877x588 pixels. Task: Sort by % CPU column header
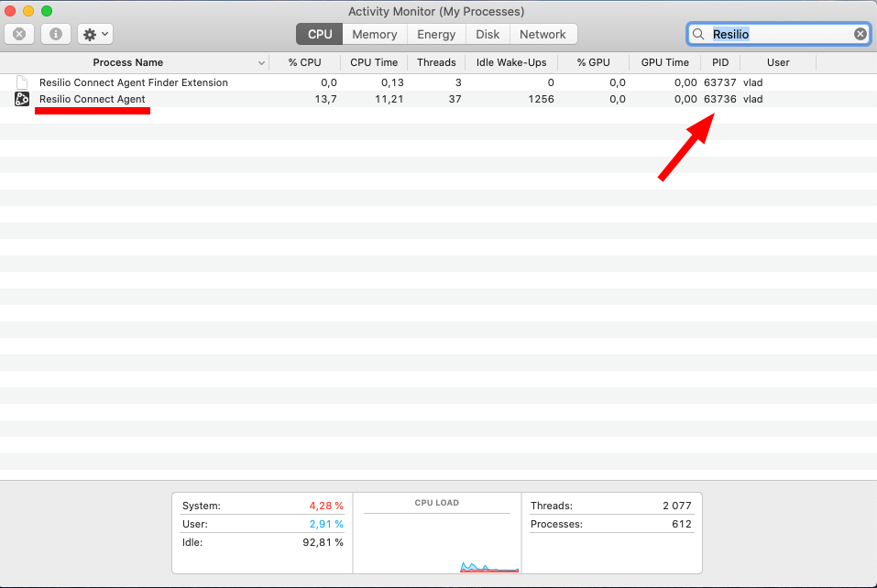[x=305, y=62]
